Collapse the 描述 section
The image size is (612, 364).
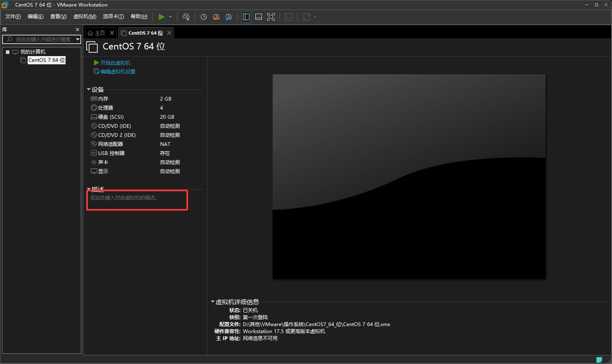tap(88, 189)
